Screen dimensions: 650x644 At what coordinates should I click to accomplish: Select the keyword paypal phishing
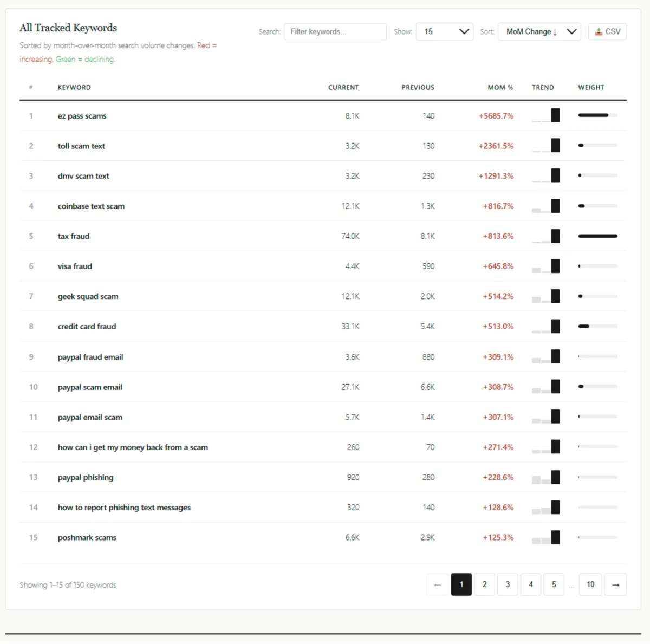coord(86,477)
